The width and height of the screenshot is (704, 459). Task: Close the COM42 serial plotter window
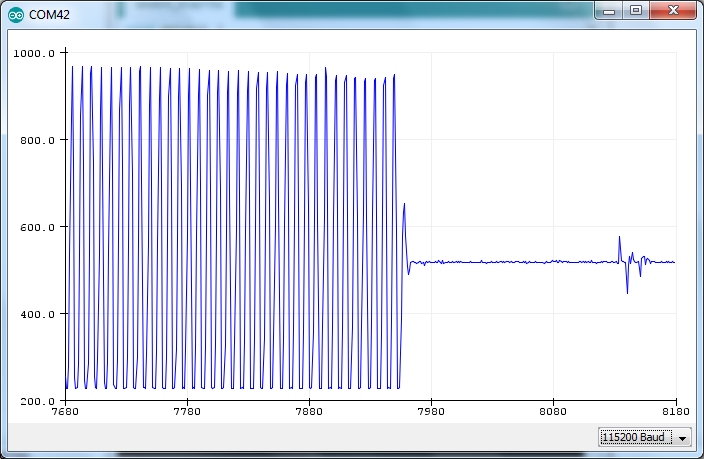pos(673,10)
